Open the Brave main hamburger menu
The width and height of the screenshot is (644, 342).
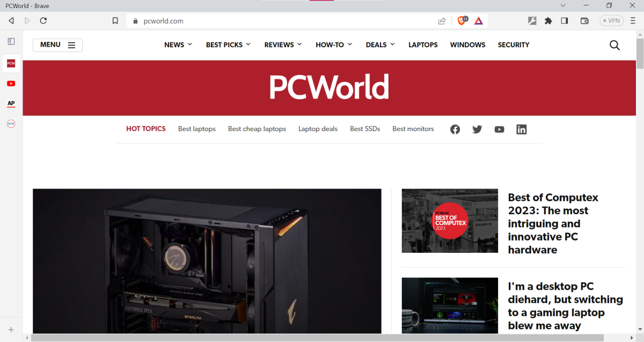pyautogui.click(x=633, y=21)
